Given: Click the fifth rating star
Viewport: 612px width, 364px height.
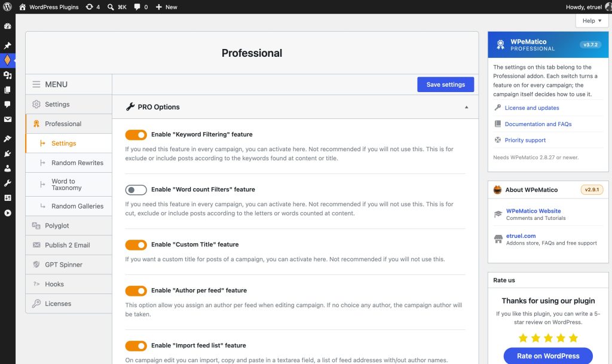Looking at the screenshot, I should point(573,338).
